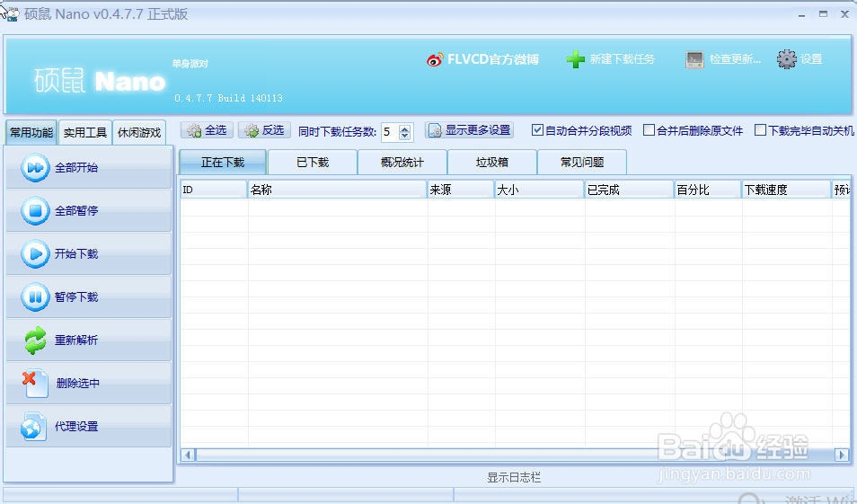The height and width of the screenshot is (504, 857).
Task: Enable 合并后删除原文件 checkbox
Action: pos(649,130)
